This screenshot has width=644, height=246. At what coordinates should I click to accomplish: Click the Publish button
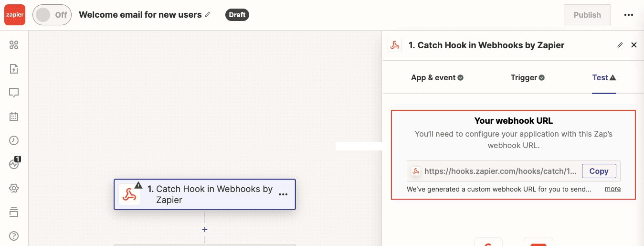[587, 15]
